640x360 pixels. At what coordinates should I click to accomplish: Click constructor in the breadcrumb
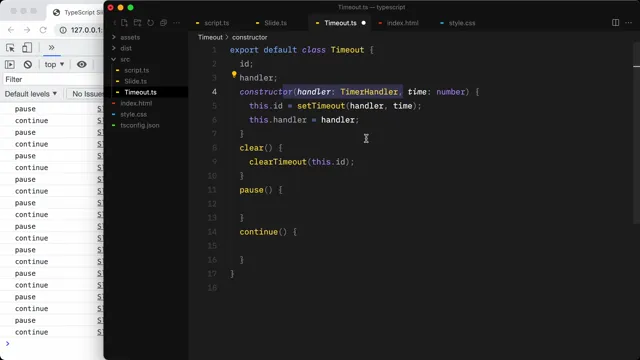(x=249, y=37)
